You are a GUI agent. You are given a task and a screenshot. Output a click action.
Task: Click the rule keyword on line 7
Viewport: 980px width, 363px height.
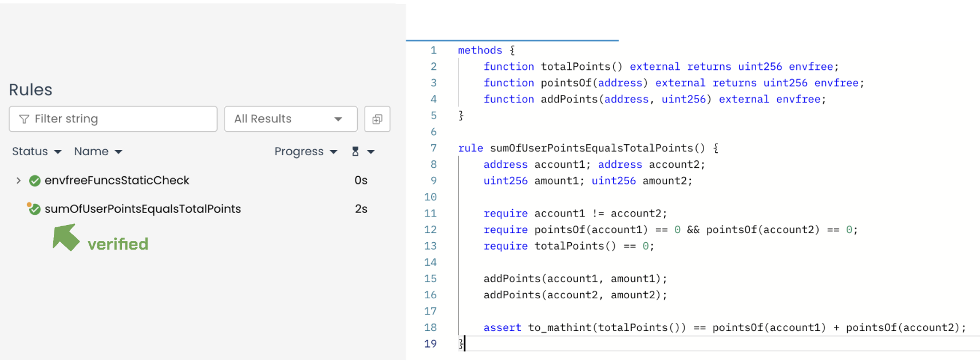click(471, 148)
